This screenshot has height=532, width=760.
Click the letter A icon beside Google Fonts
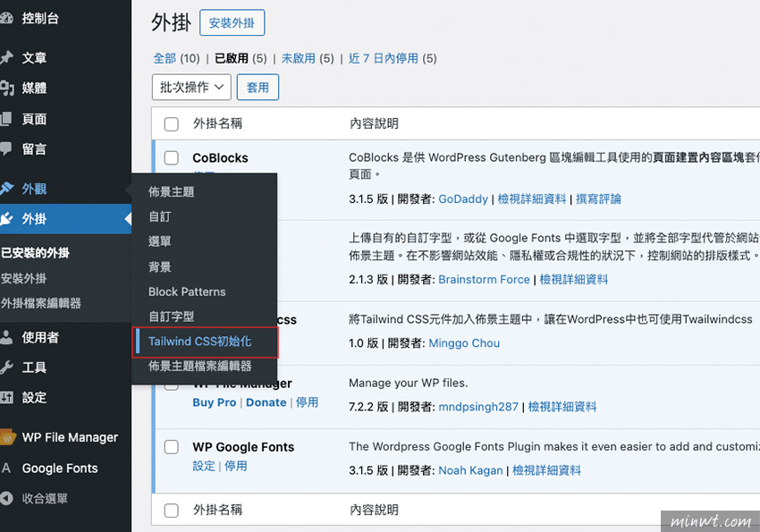[6, 468]
